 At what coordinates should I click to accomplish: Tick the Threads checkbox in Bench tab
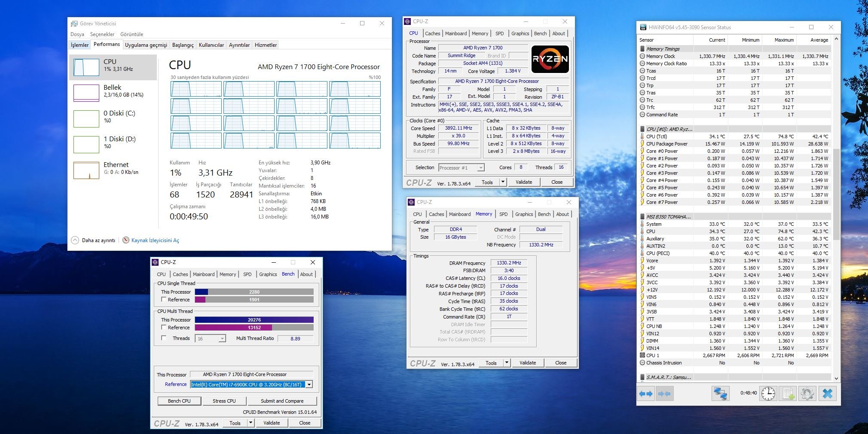click(164, 338)
